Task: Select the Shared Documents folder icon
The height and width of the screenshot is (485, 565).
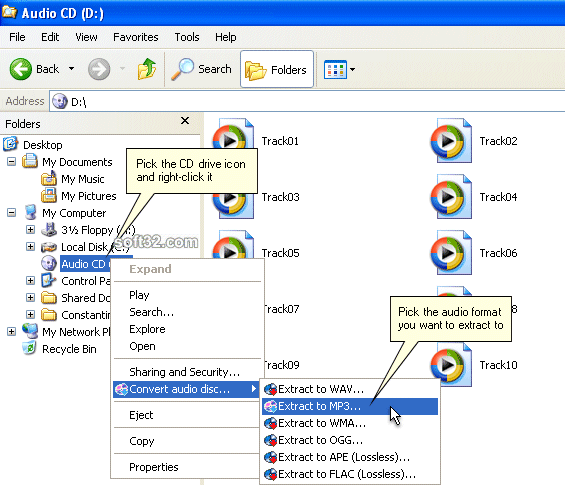Action: click(49, 298)
